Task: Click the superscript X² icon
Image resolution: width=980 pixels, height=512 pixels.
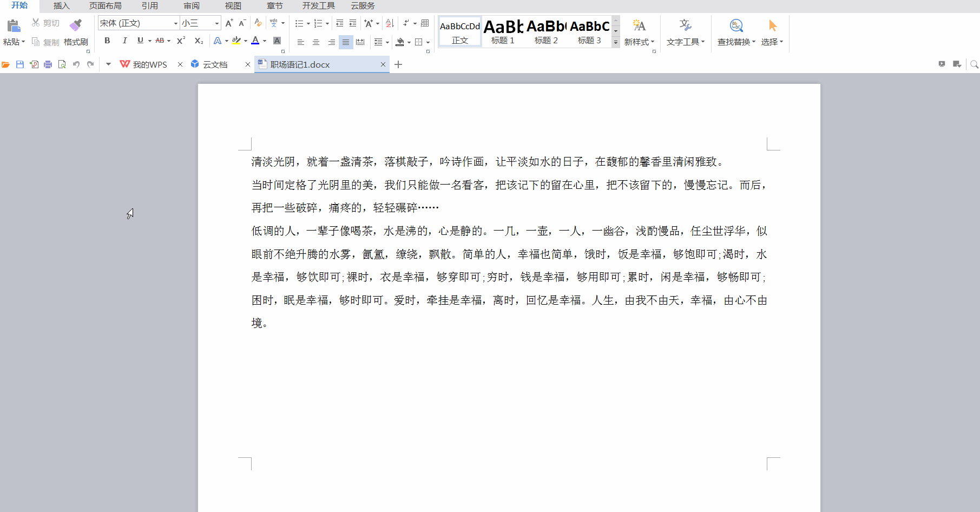Action: 181,41
